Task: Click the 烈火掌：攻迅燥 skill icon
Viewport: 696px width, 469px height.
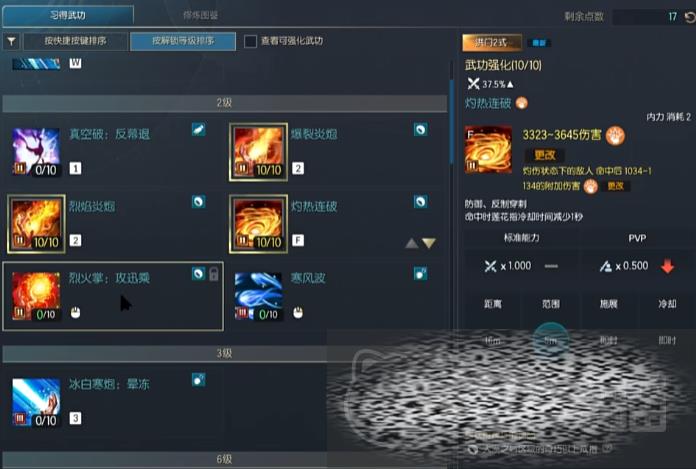Action: pyautogui.click(x=36, y=296)
